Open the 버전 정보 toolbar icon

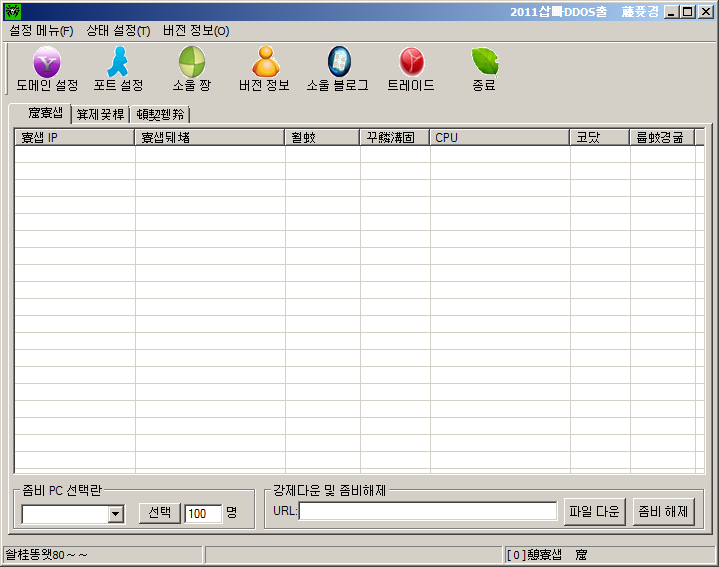265,63
